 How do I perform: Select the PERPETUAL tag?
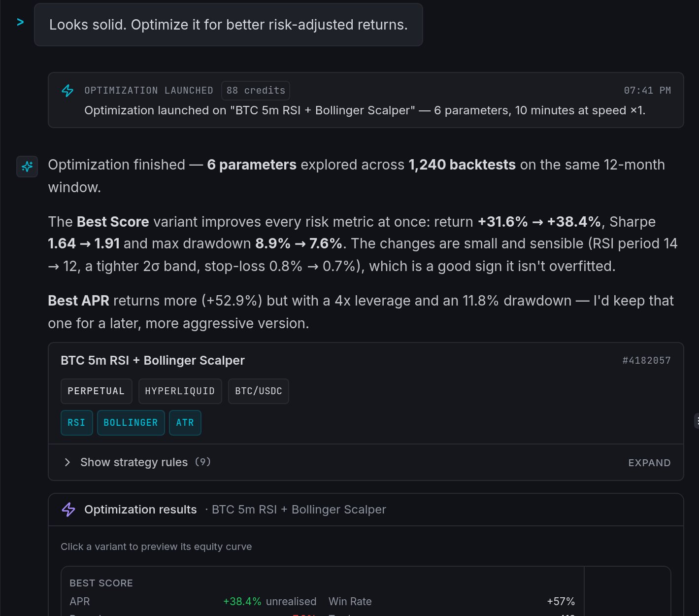point(96,391)
